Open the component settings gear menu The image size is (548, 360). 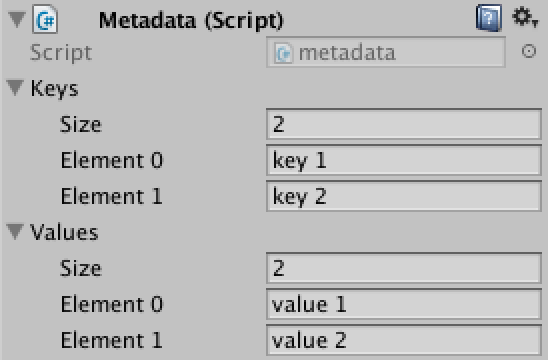525,17
